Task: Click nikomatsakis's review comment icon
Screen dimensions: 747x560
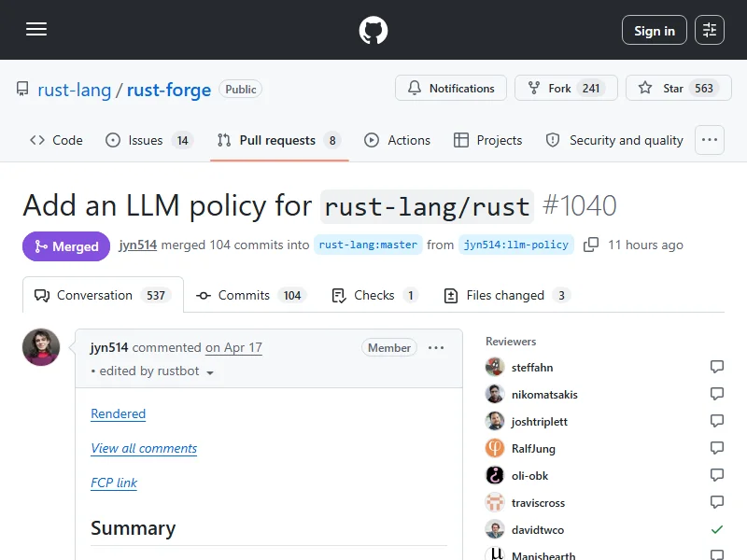Action: click(x=716, y=394)
